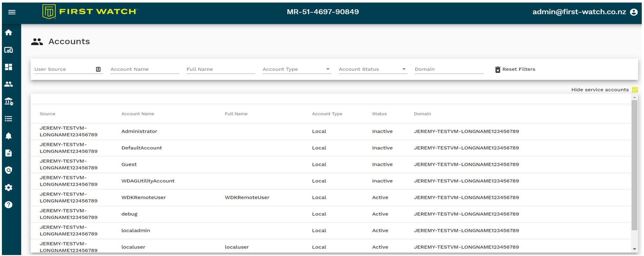Image resolution: width=644 pixels, height=256 pixels.
Task: Open the hamburger navigation menu
Action: pos(12,12)
